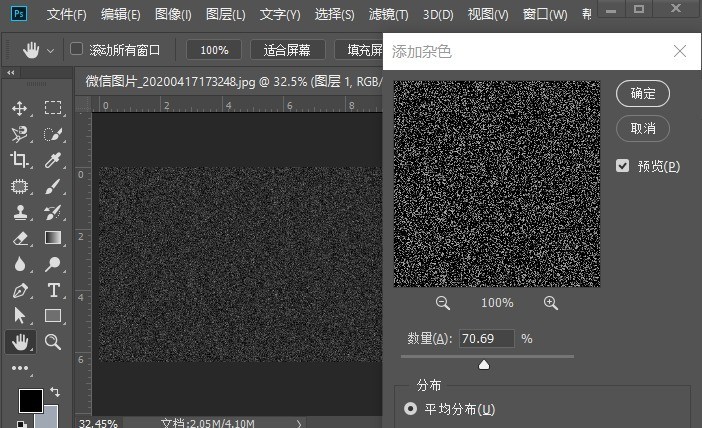Confirm with the 确定 button
The height and width of the screenshot is (428, 702).
[x=643, y=94]
